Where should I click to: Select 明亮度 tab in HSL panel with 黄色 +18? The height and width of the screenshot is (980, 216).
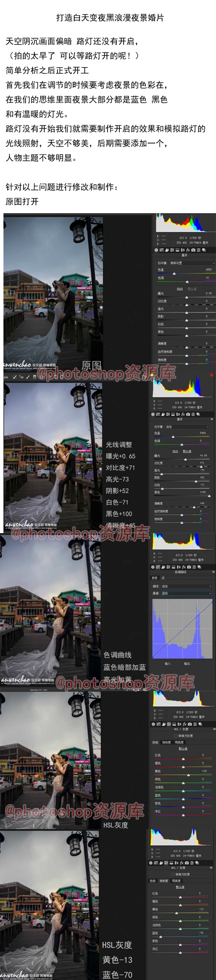(x=179, y=742)
